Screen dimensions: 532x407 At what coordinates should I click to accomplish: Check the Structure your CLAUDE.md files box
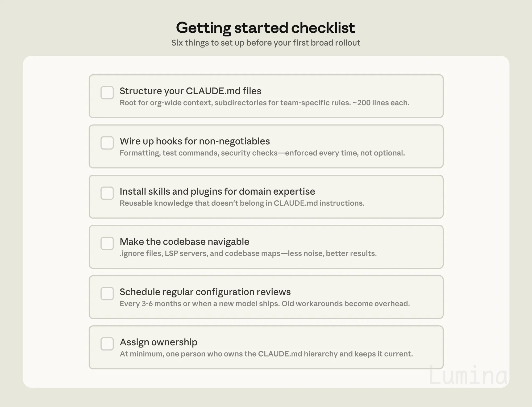(107, 93)
